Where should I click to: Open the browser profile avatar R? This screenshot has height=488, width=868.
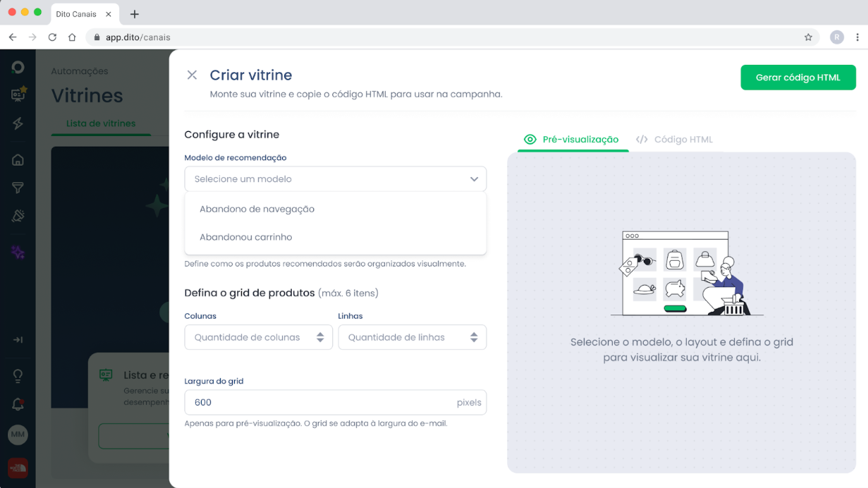837,37
